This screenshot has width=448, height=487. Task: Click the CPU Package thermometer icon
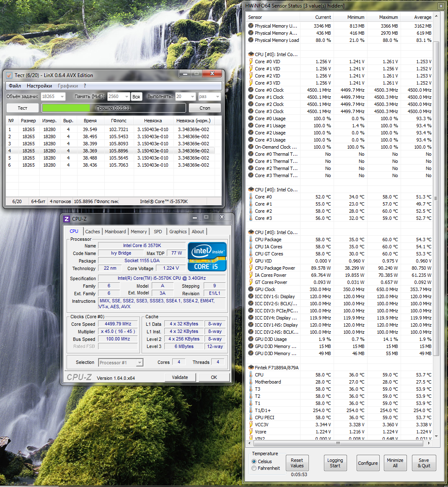[x=251, y=240]
